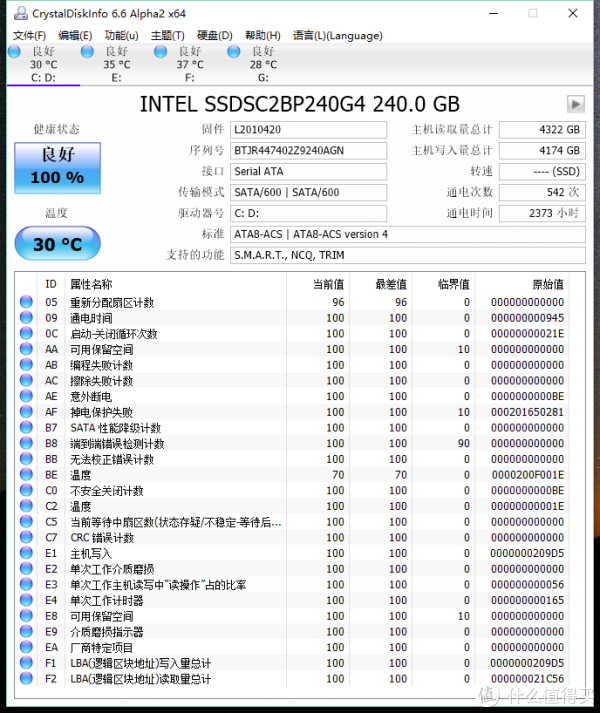Click status icon for attribute C2
Screen dimensions: 600x713
click(x=26, y=505)
